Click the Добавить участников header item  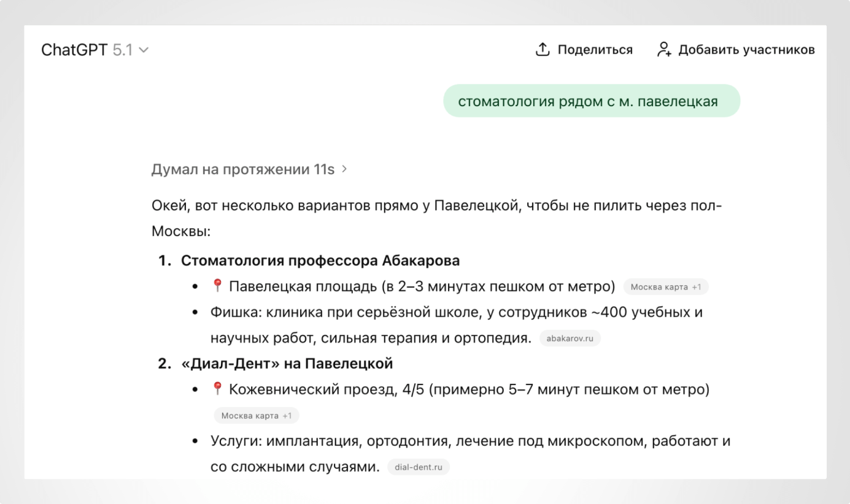click(746, 50)
